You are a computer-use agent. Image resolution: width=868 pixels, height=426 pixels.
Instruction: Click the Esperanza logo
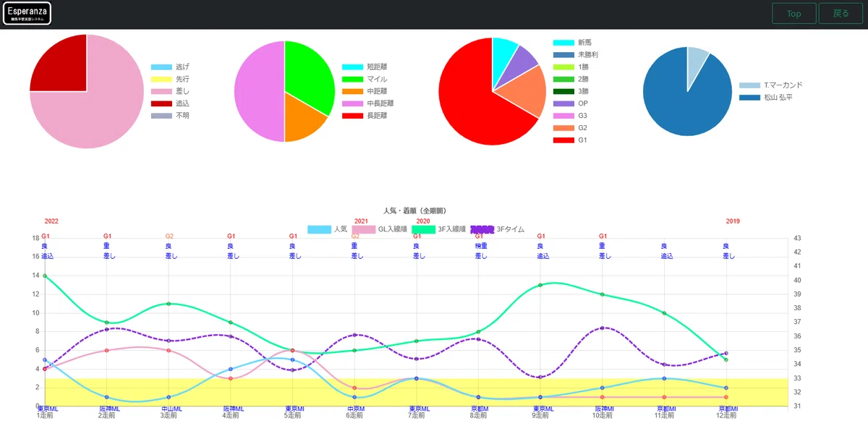27,13
